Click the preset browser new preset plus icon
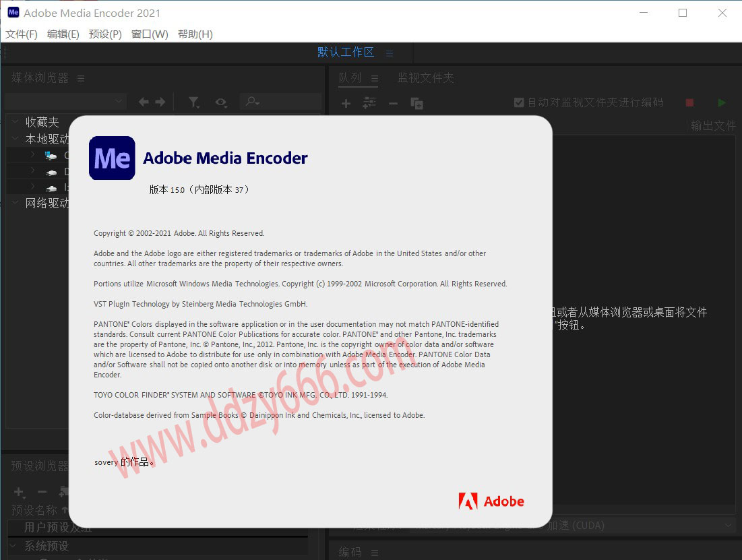 (19, 493)
